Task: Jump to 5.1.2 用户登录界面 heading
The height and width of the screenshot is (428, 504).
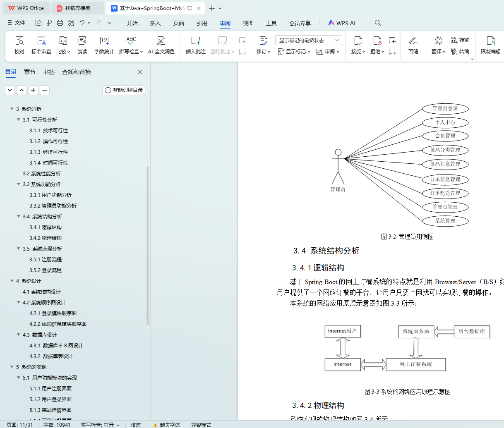Action: pos(50,399)
